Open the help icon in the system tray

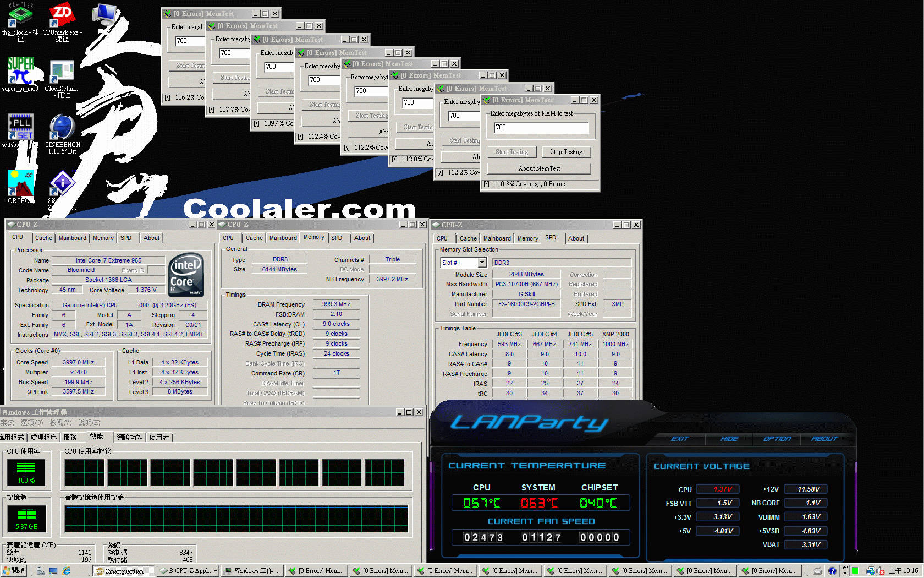pyautogui.click(x=832, y=571)
